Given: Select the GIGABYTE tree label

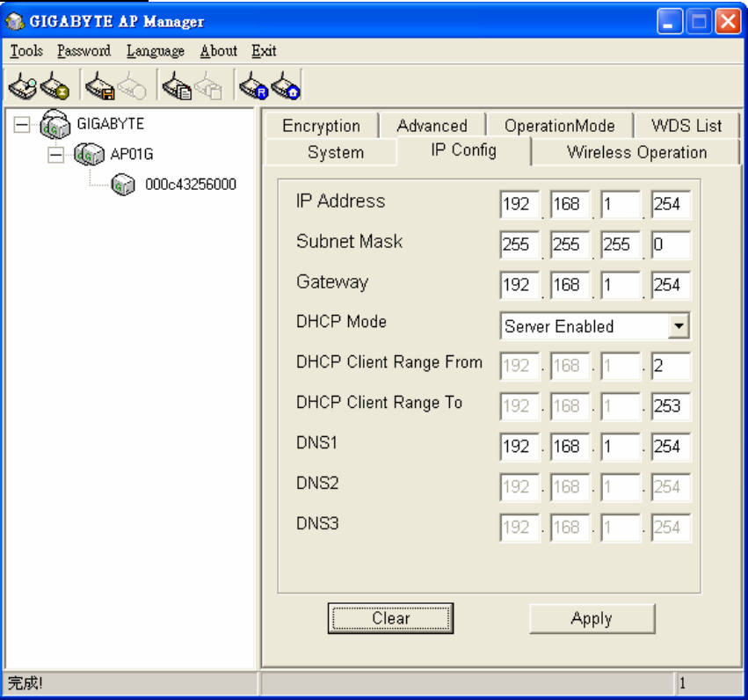Looking at the screenshot, I should point(110,124).
